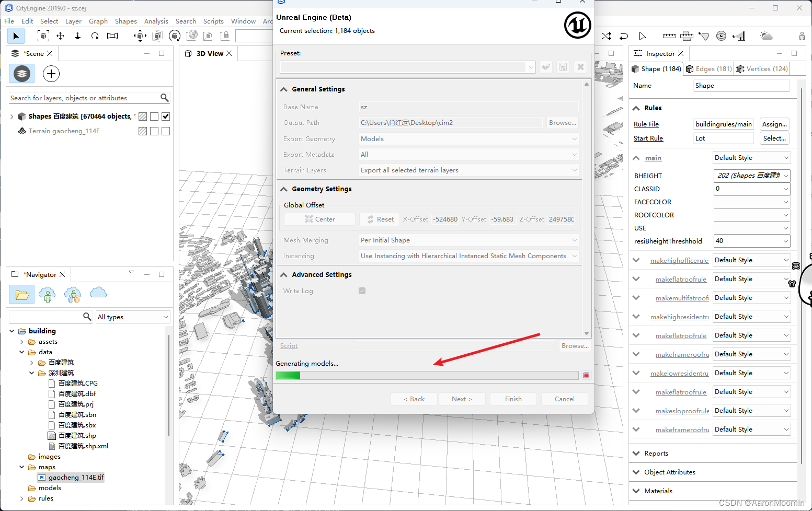Open the Export Geometry dropdown
812x511 pixels.
tap(468, 138)
